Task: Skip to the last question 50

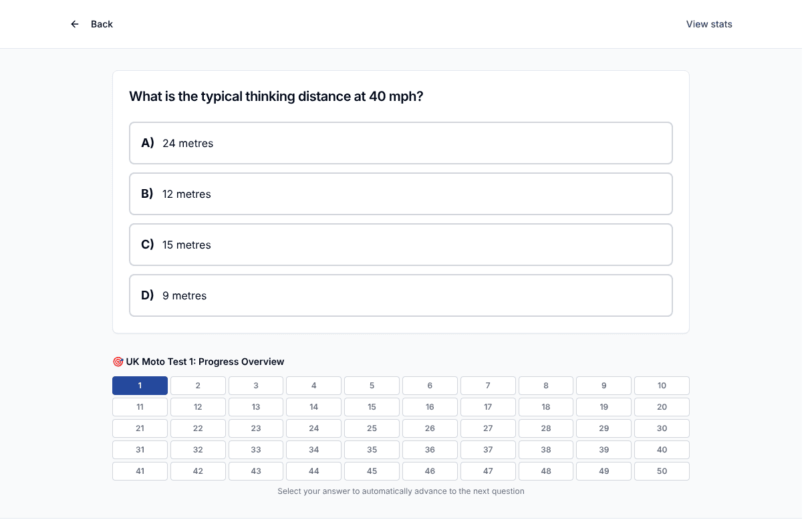Action: [x=662, y=471]
